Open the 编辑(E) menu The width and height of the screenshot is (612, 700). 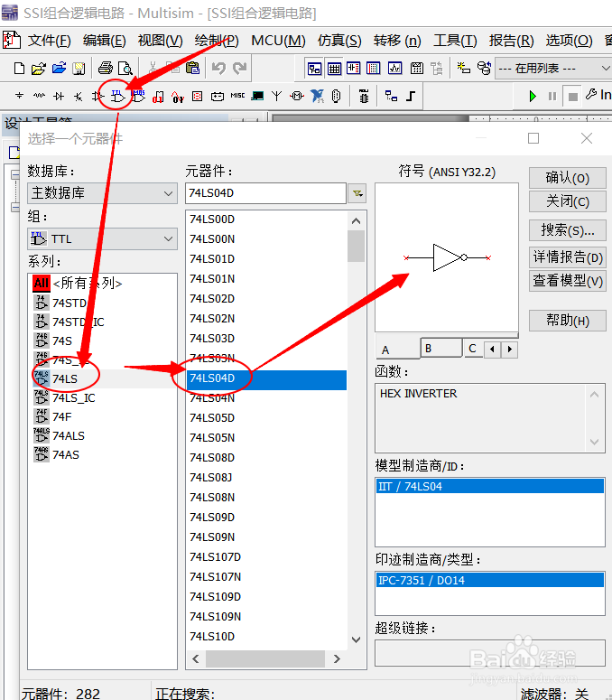click(105, 41)
